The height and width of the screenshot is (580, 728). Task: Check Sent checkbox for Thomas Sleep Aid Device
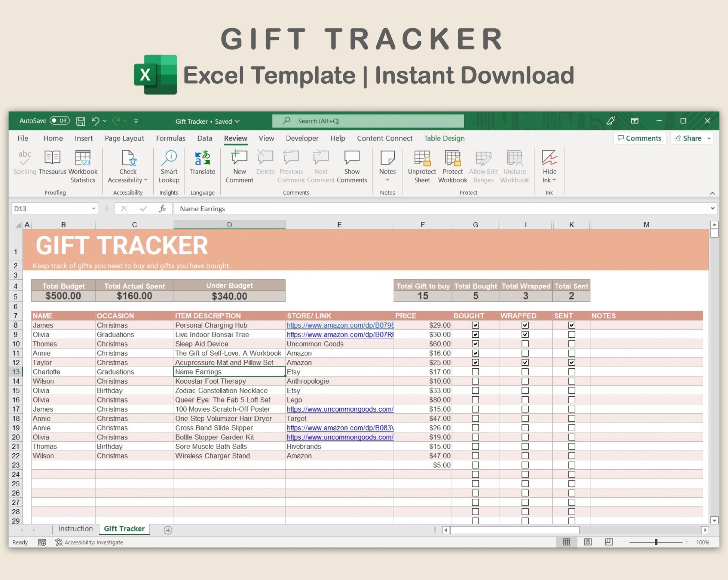[571, 344]
